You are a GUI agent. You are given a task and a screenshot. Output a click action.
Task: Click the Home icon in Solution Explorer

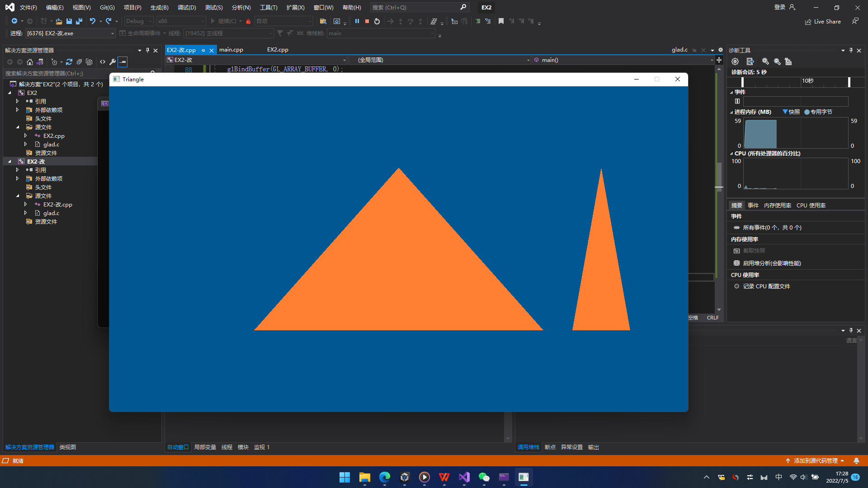[x=30, y=62]
